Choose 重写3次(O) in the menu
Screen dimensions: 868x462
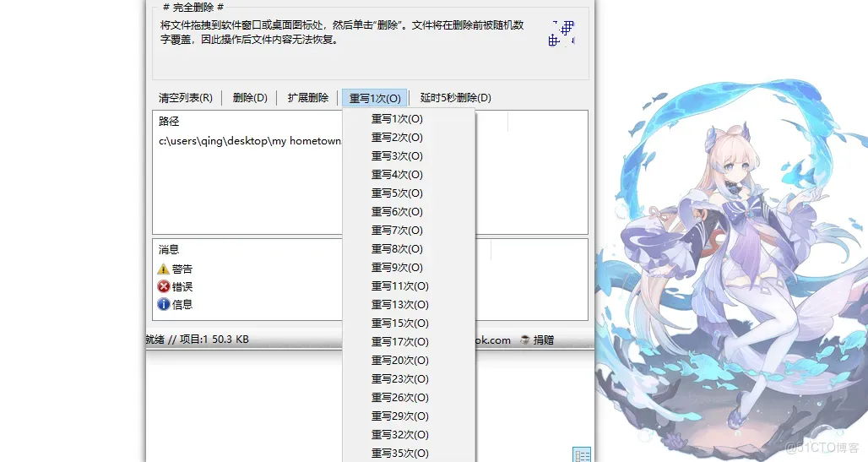click(x=397, y=156)
